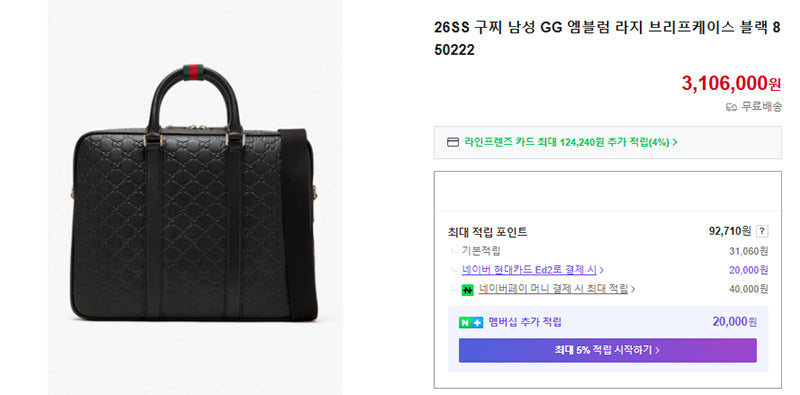Click the delivery truck icon beside 무료배송
This screenshot has height=395, width=800.
(x=731, y=107)
